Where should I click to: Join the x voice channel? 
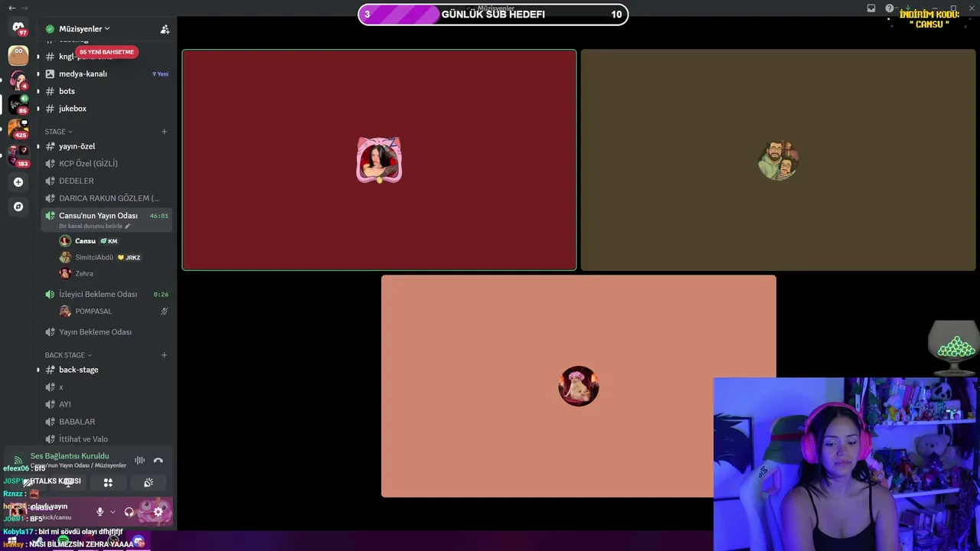[106, 387]
